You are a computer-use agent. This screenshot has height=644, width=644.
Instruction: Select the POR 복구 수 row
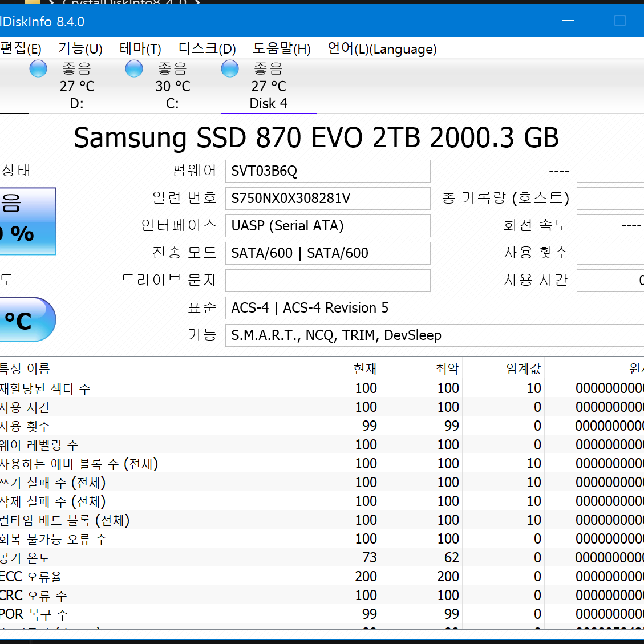click(322, 614)
